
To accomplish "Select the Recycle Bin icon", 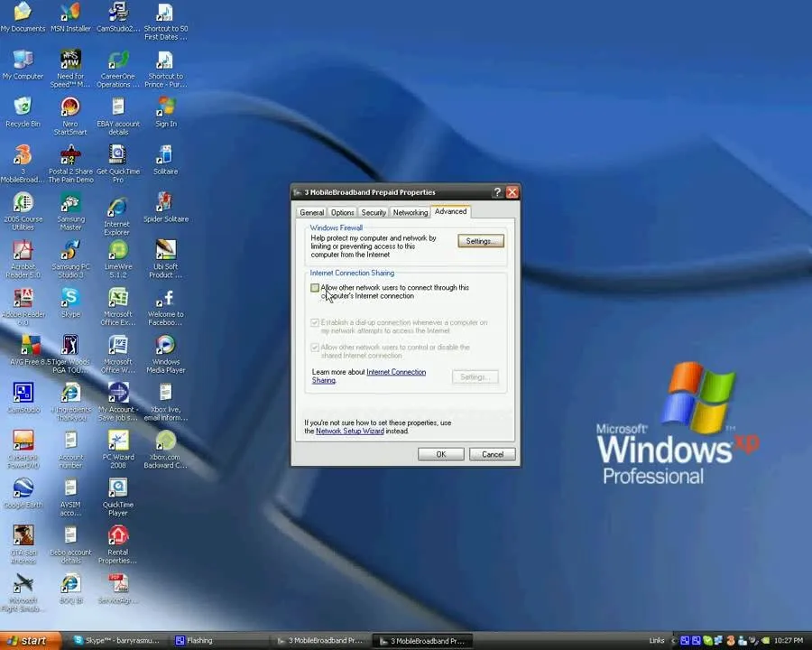I will coord(23,112).
